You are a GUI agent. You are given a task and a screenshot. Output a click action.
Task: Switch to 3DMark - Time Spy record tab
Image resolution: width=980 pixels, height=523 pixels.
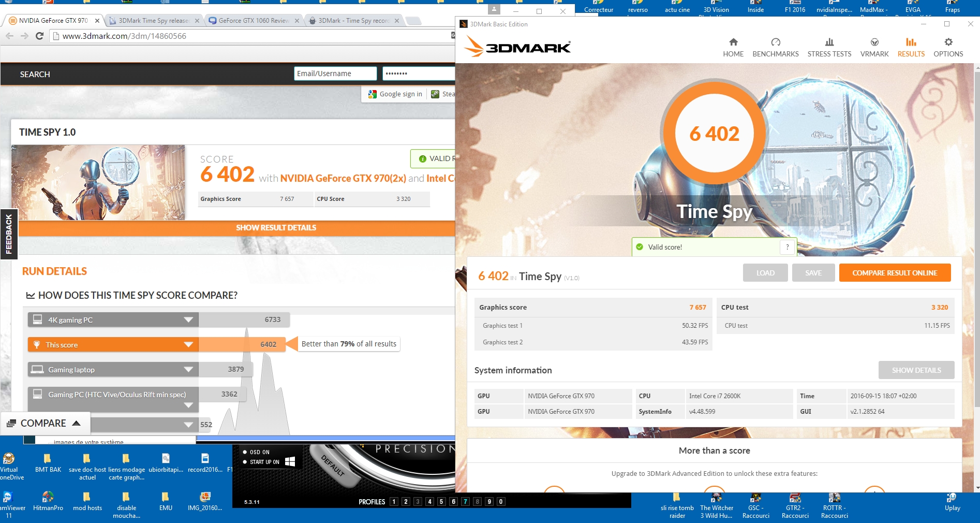click(x=353, y=21)
